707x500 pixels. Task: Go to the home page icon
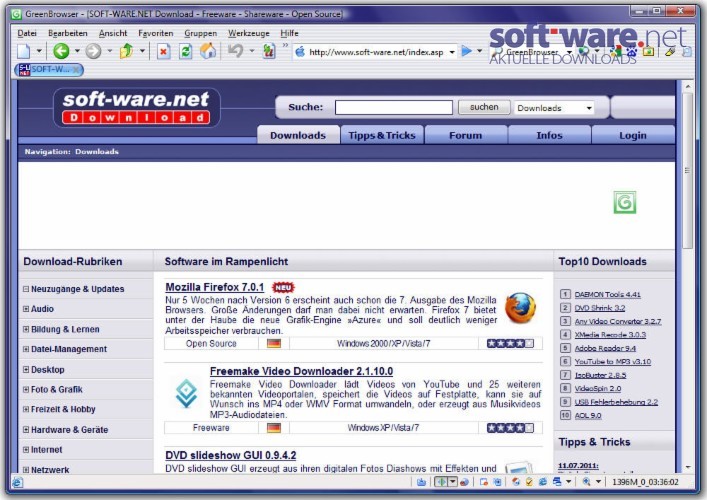click(208, 51)
